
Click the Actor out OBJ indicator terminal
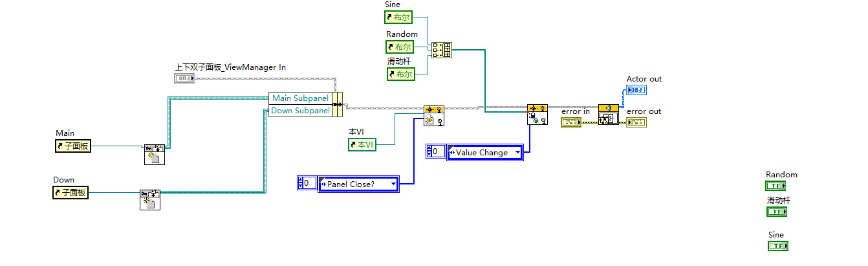(x=636, y=90)
